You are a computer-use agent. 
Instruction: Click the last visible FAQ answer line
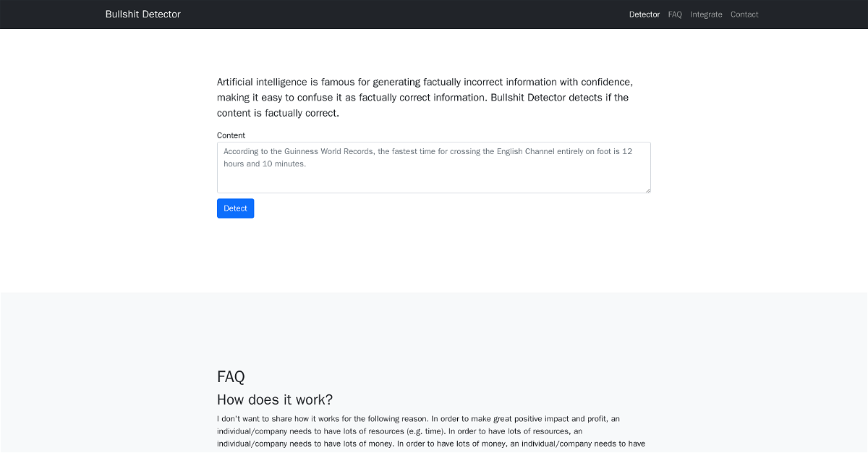pos(430,444)
